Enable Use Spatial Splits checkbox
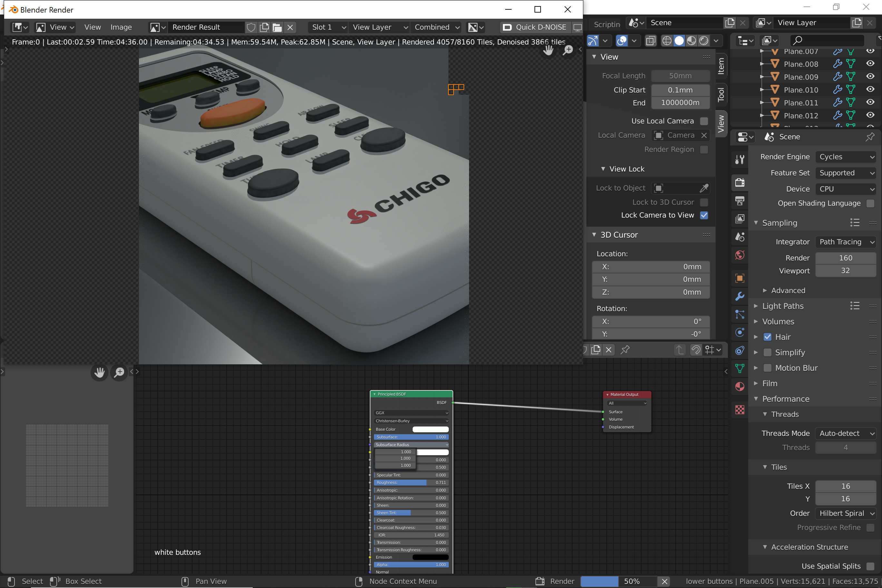 point(870,566)
